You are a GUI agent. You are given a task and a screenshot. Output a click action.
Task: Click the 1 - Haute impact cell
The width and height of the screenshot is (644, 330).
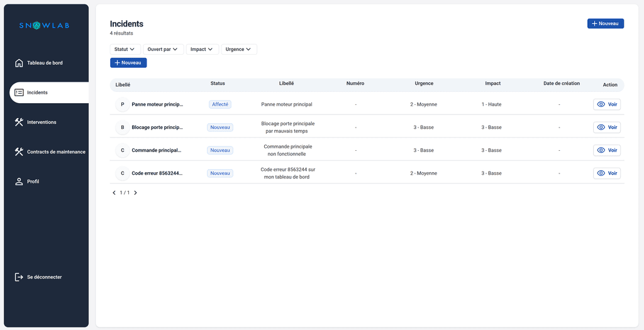tap(492, 105)
